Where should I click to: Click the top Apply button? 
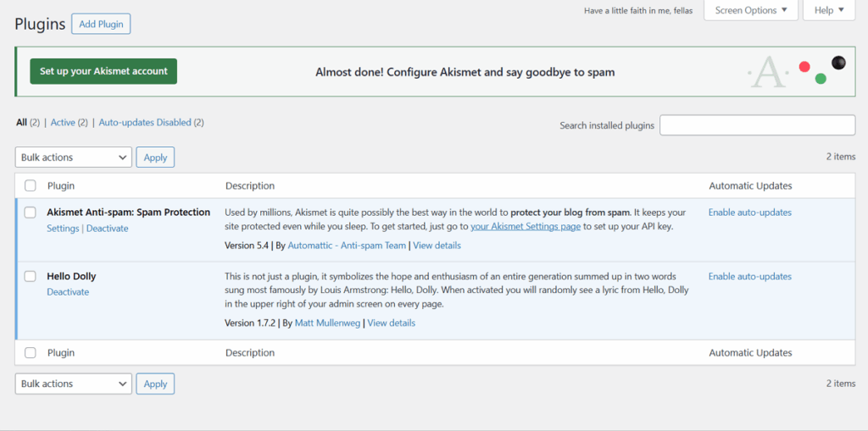(155, 157)
